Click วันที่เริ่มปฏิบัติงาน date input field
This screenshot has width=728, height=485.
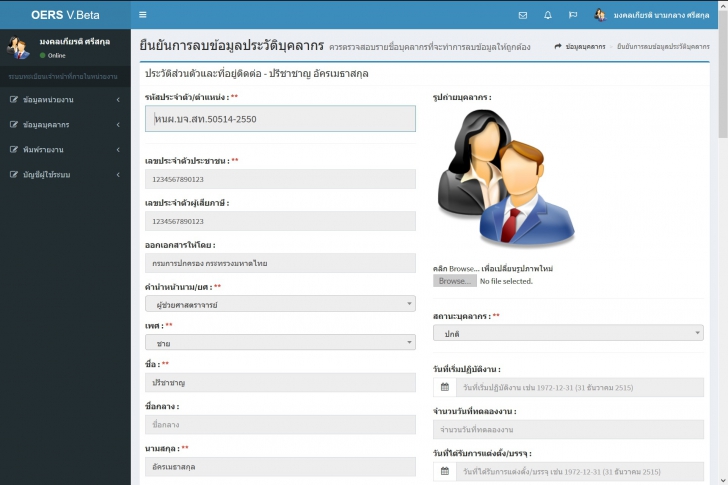(x=580, y=387)
